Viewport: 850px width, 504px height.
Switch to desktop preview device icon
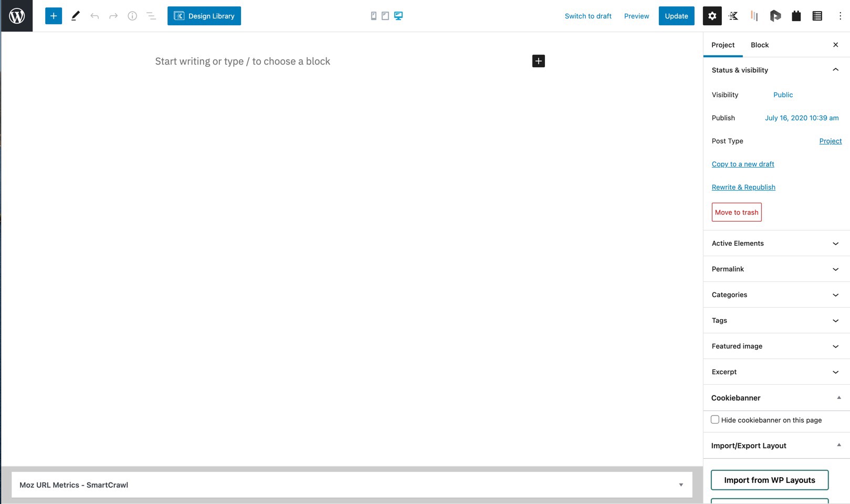pos(398,16)
